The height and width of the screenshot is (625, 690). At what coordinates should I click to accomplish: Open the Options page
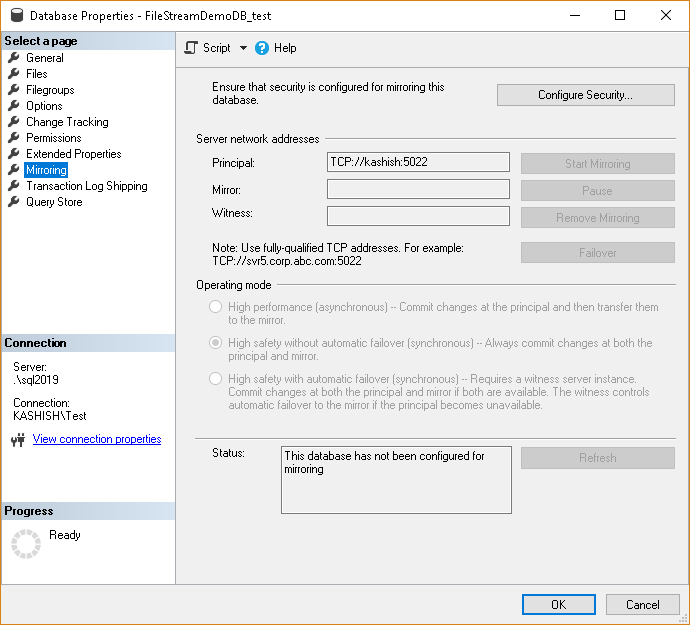pyautogui.click(x=44, y=106)
